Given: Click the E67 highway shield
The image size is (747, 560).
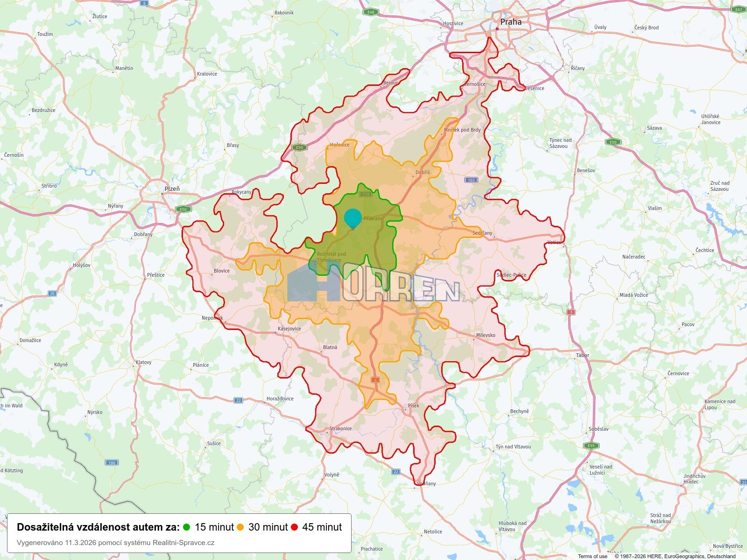Looking at the screenshot, I should tap(739, 9).
